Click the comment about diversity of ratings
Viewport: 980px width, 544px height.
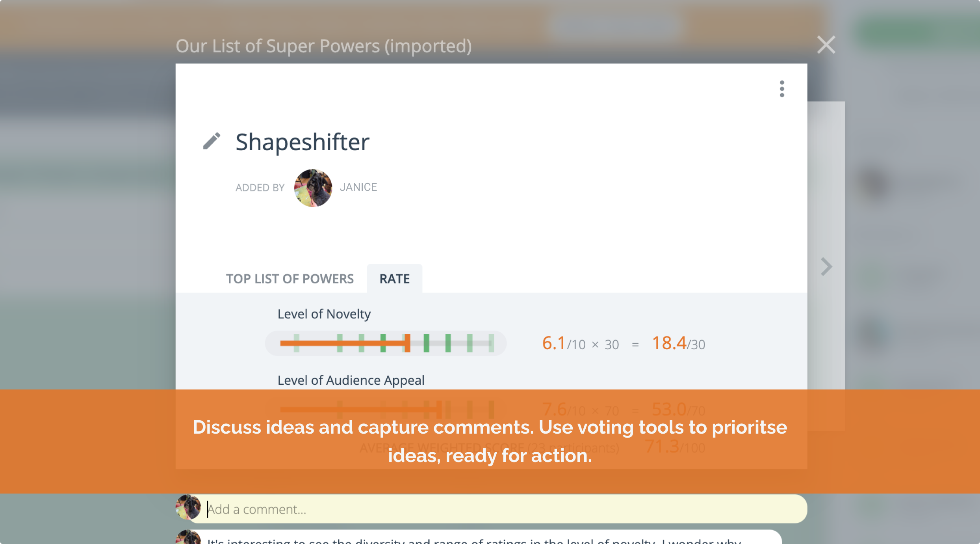[x=473, y=540]
